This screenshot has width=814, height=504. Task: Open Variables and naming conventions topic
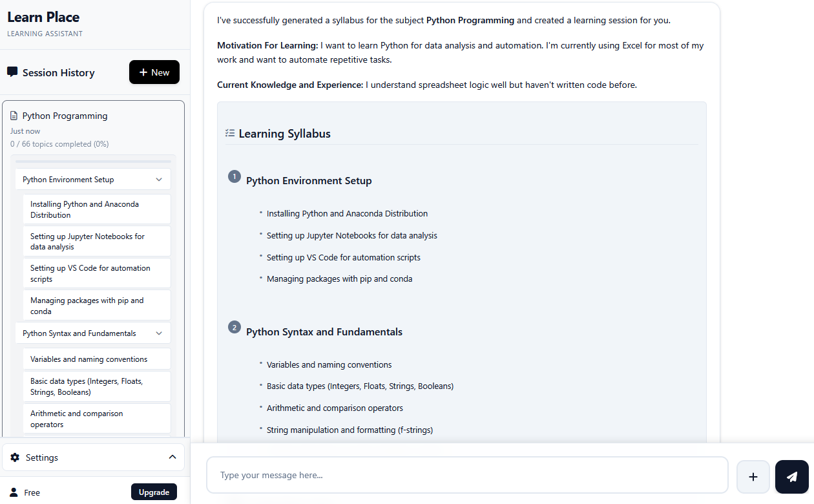click(96, 359)
